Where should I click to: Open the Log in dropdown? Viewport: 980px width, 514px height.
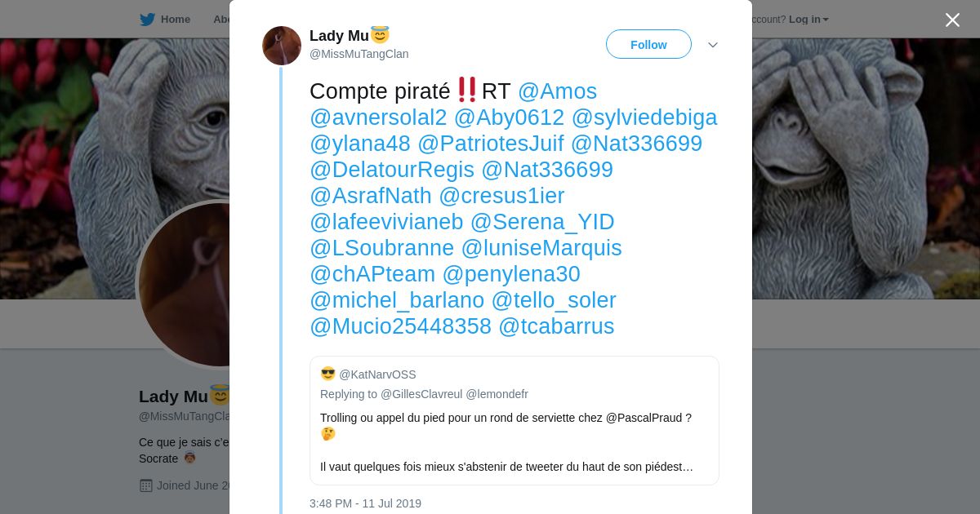tap(808, 20)
